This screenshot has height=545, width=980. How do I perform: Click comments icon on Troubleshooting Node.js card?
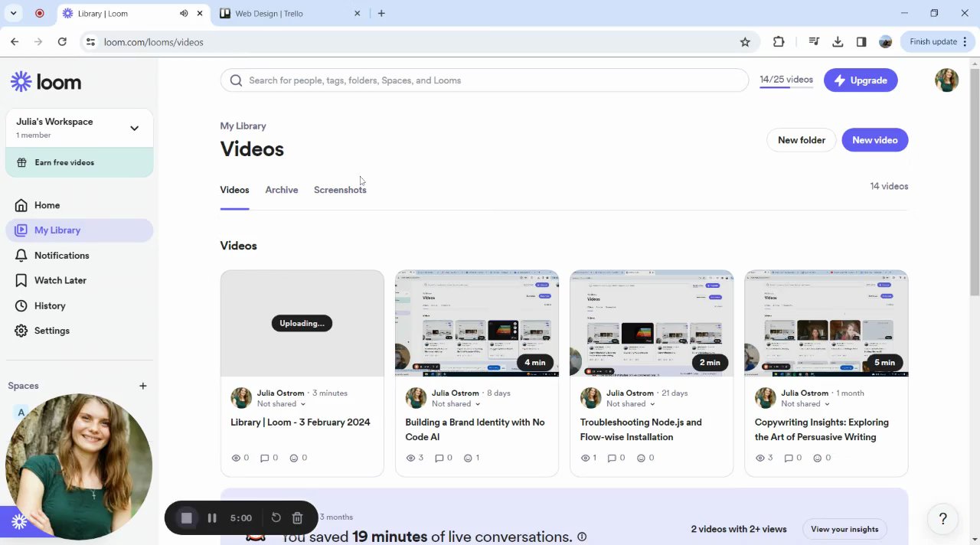click(612, 458)
